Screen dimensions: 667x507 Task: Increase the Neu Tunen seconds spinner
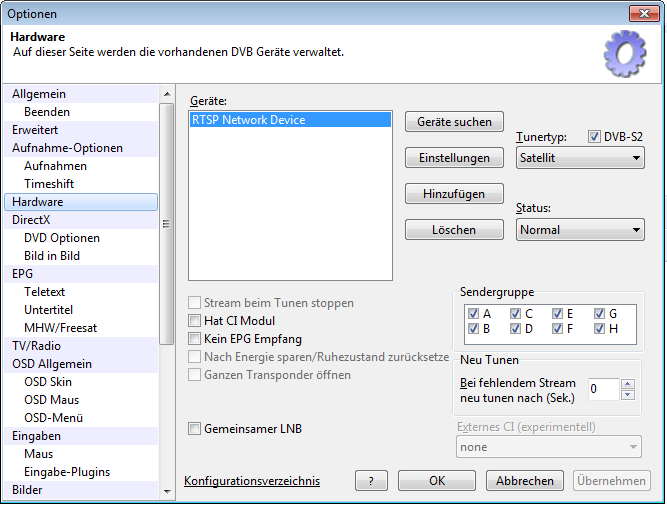click(627, 384)
